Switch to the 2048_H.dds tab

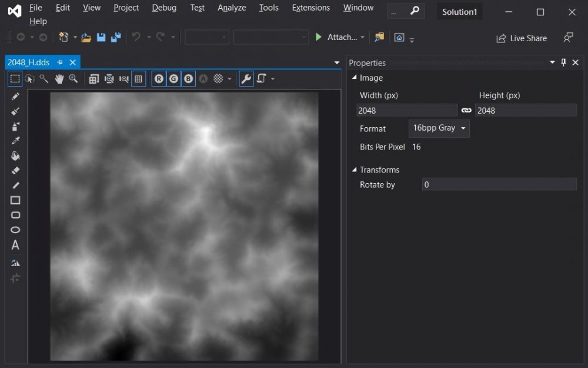click(x=28, y=62)
